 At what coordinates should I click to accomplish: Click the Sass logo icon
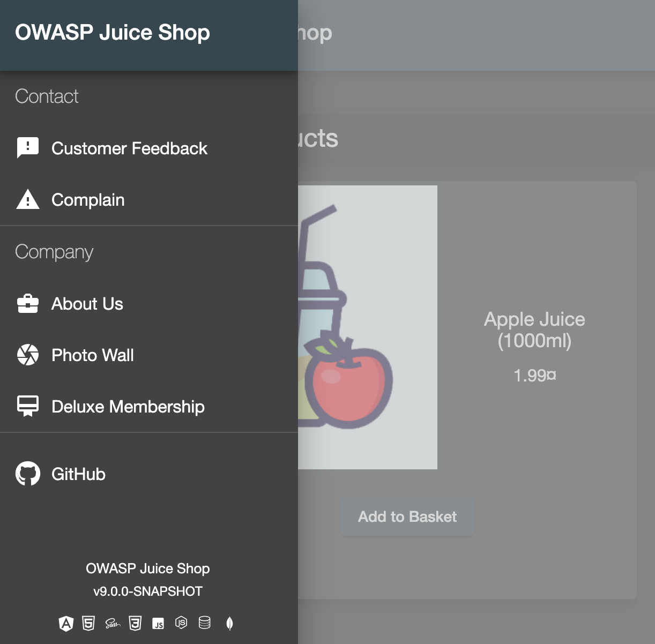113,623
